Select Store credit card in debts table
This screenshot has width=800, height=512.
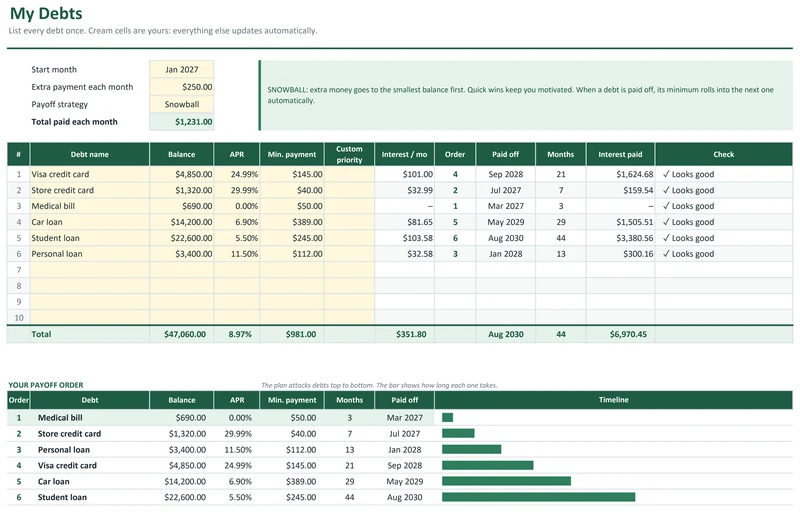(x=90, y=190)
